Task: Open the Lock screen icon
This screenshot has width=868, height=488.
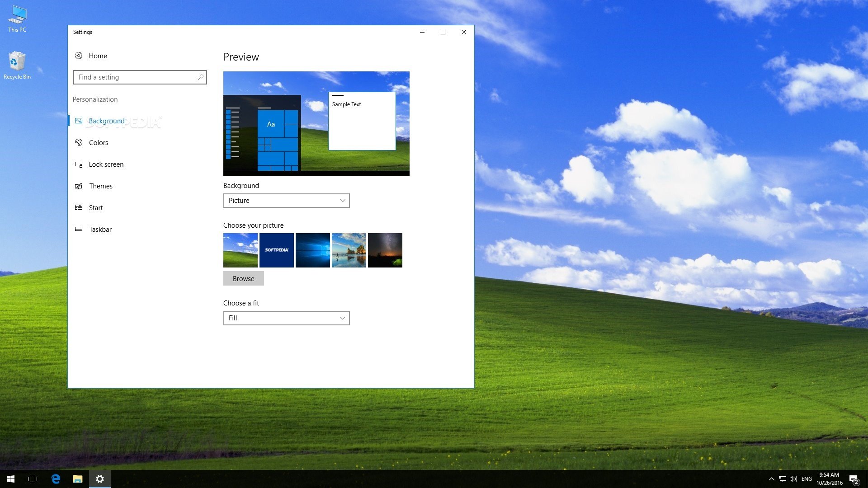Action: pos(79,164)
